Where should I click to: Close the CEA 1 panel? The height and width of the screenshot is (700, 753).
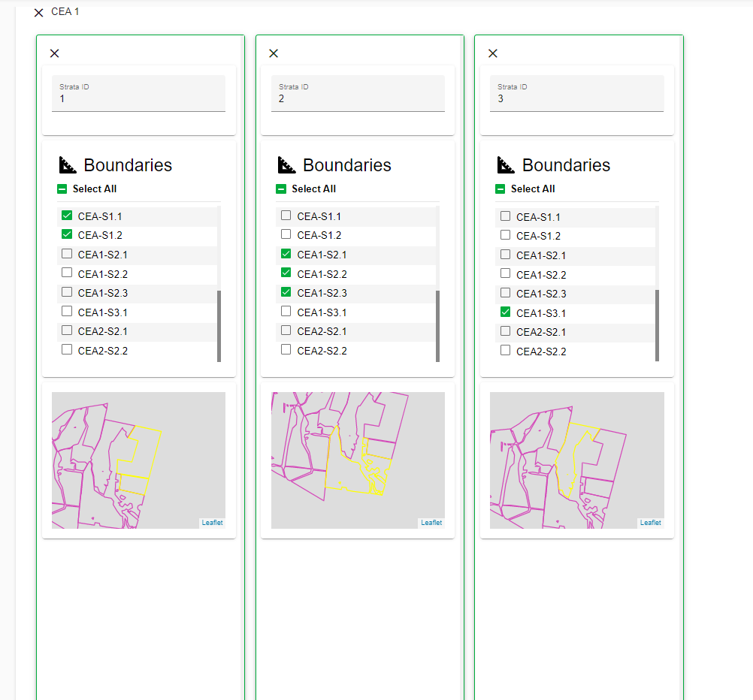coord(39,13)
